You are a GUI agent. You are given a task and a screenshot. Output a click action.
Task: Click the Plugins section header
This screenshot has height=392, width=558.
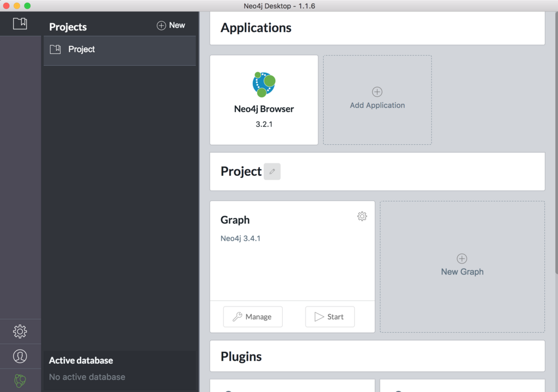pyautogui.click(x=377, y=356)
